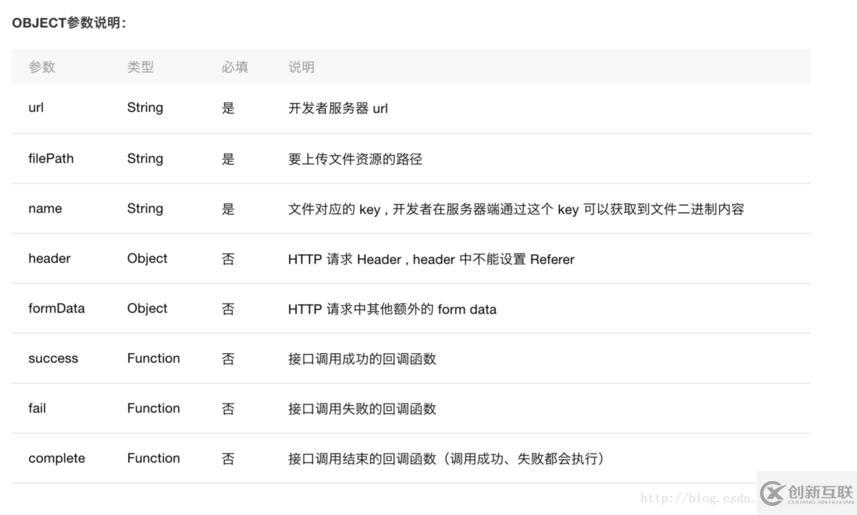Screen dimensions: 857x515
Task: Click the Function type in success row
Action: (x=153, y=358)
